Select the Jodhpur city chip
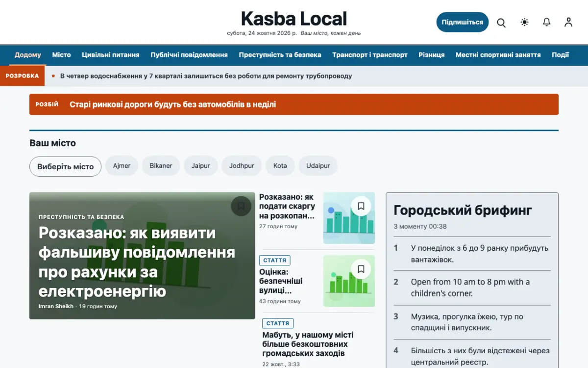 click(x=242, y=166)
